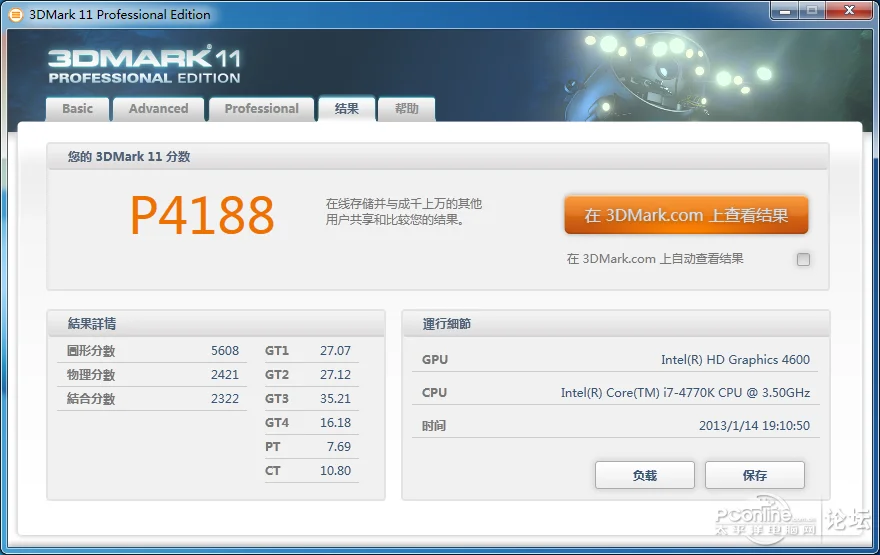Click the P4188 score
The image size is (880, 555).
pyautogui.click(x=203, y=215)
